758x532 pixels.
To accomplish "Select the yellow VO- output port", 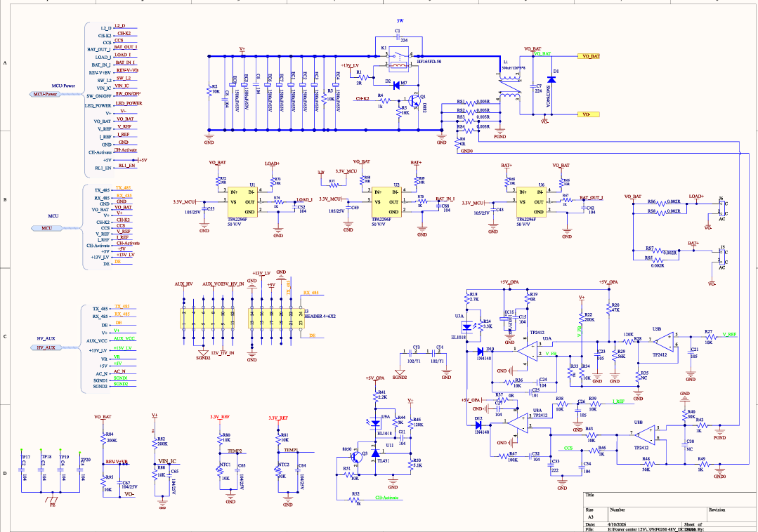I will (587, 114).
